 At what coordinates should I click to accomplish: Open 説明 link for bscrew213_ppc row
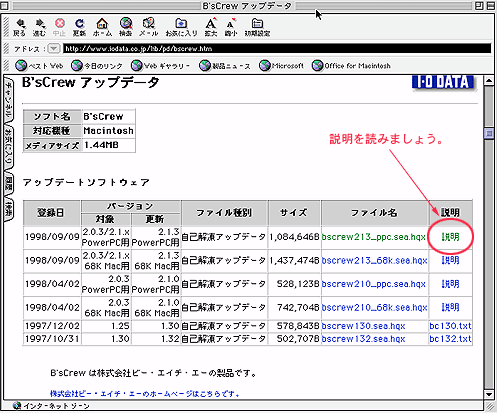[450, 237]
